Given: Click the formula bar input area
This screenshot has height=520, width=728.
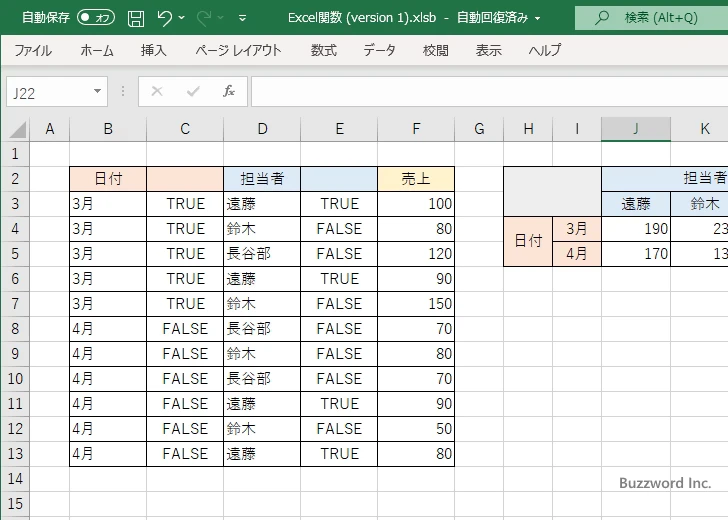Looking at the screenshot, I should (x=490, y=92).
